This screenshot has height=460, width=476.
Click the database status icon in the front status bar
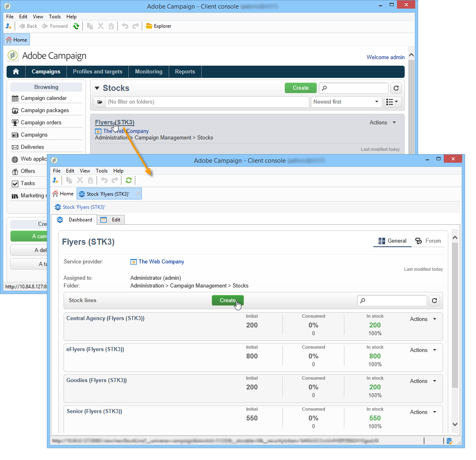[450, 441]
